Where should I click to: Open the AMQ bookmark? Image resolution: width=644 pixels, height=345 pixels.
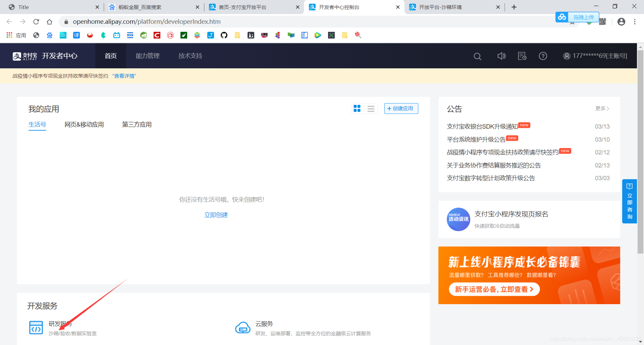click(264, 35)
